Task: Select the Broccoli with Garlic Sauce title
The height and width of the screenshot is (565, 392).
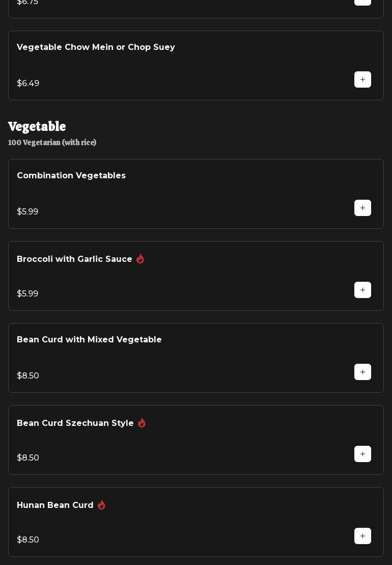Action: 74,259
